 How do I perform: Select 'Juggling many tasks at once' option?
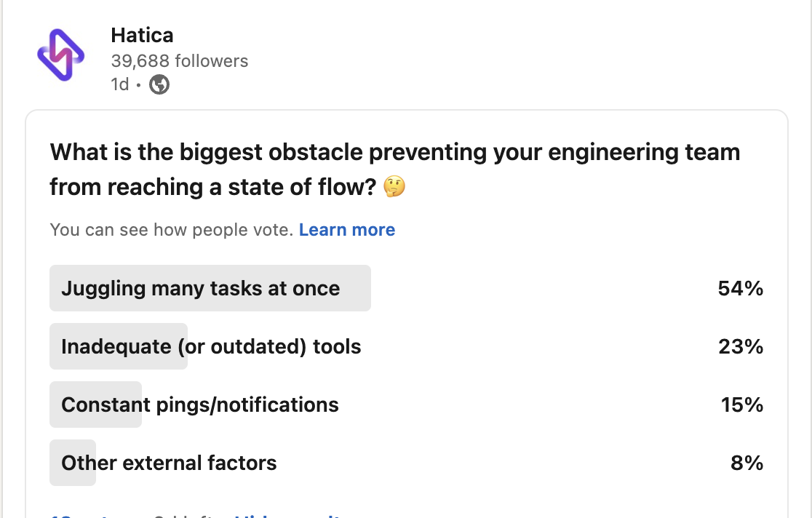coord(201,288)
